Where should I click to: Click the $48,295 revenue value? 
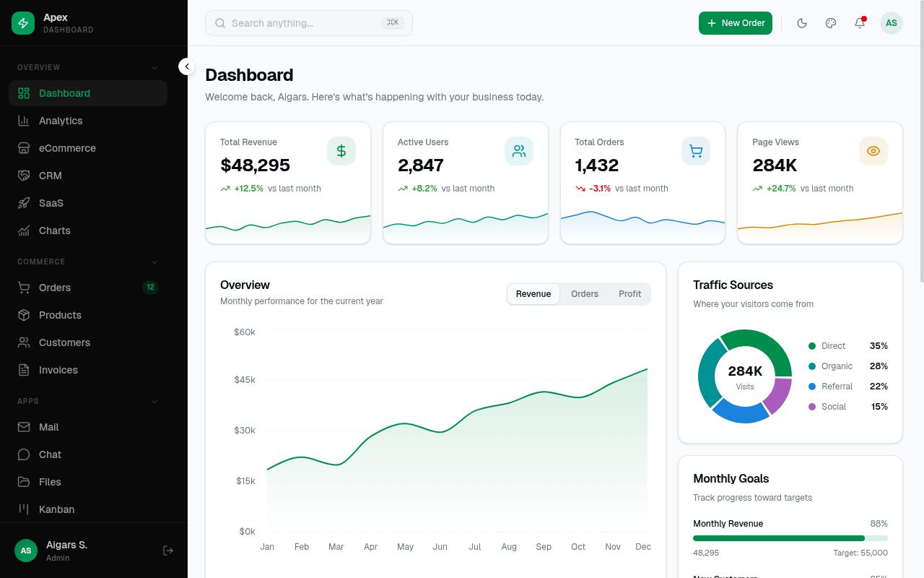(255, 165)
